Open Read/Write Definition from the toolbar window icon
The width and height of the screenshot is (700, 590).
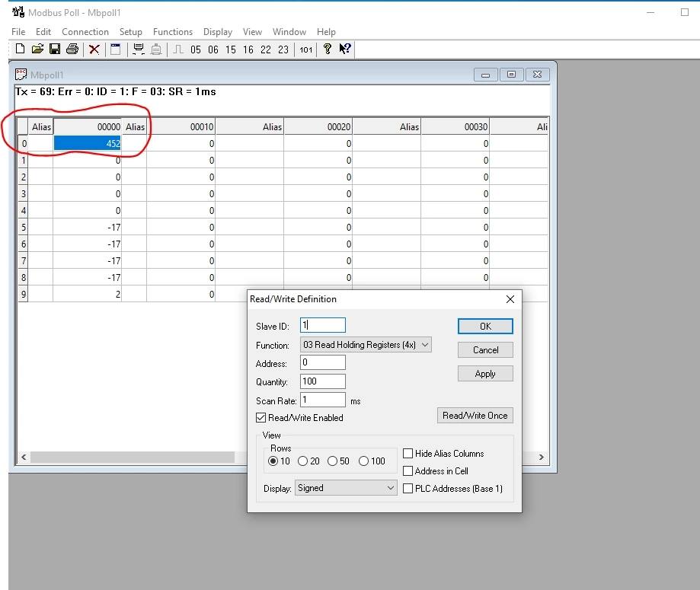pyautogui.click(x=115, y=49)
